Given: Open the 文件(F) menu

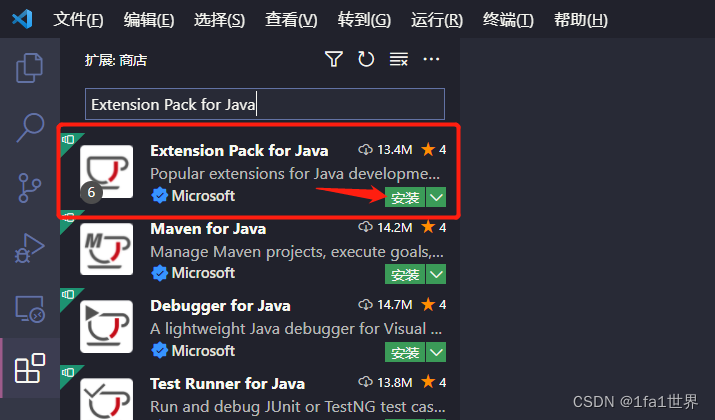Looking at the screenshot, I should pyautogui.click(x=78, y=20).
